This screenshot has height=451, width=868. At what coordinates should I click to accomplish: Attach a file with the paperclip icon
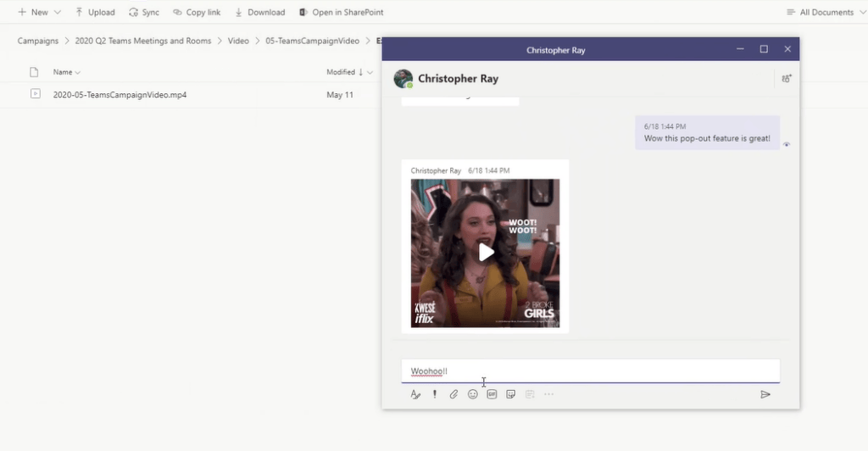click(453, 394)
